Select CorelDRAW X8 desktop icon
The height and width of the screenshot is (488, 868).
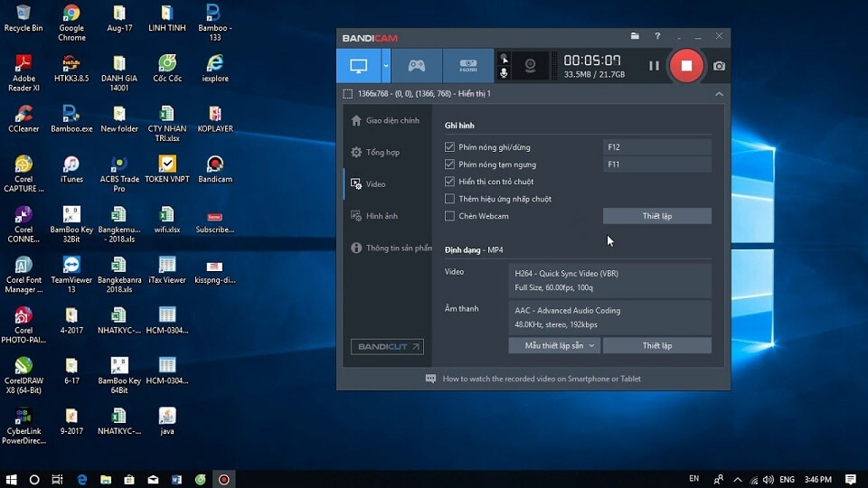coord(24,375)
